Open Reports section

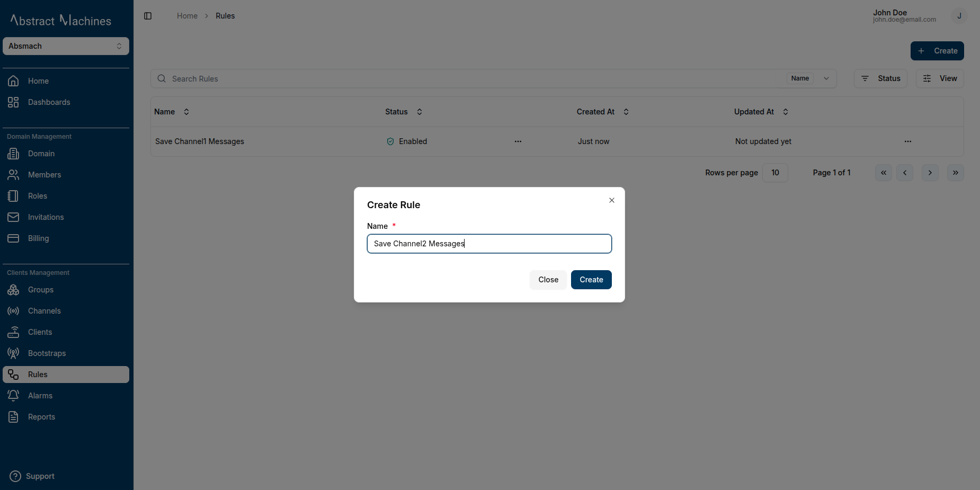[66, 417]
